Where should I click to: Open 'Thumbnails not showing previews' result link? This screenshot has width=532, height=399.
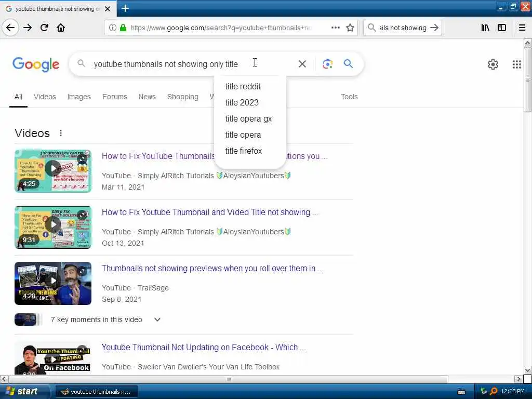click(212, 269)
